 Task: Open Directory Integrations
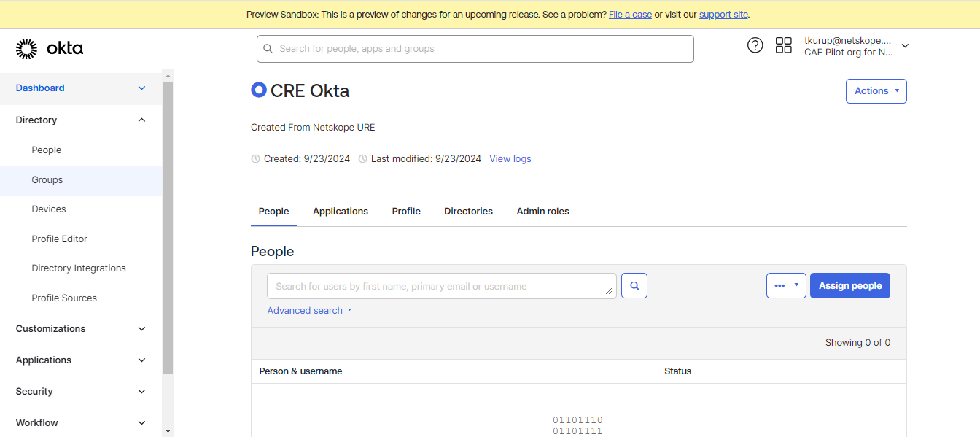pyautogui.click(x=79, y=268)
